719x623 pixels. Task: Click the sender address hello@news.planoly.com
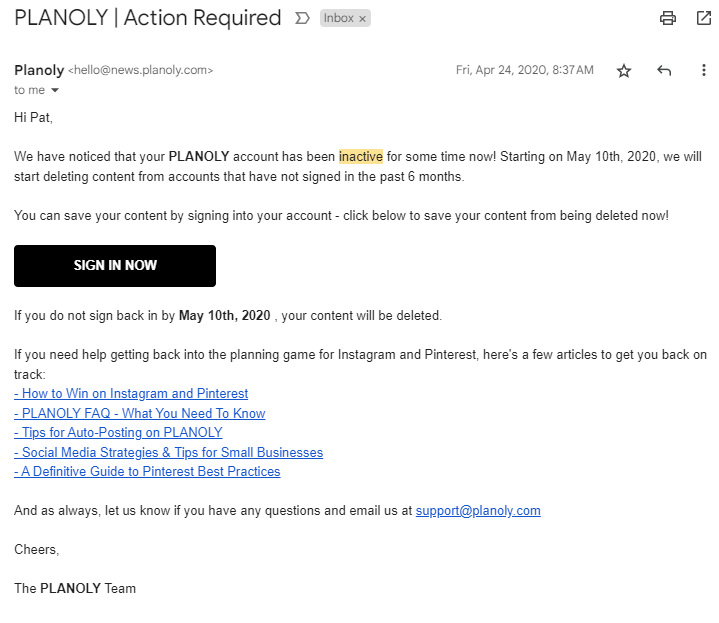click(x=140, y=71)
